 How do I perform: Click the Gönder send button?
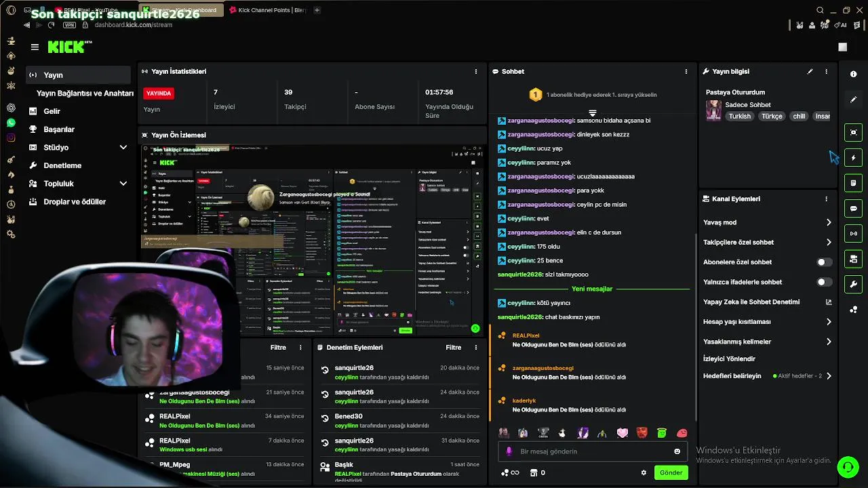coord(671,472)
